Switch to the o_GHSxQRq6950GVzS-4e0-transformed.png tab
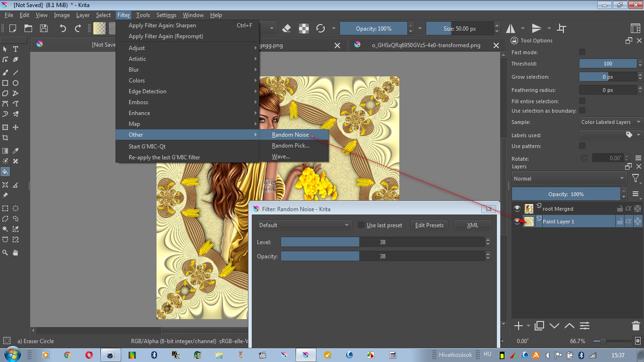644x362 pixels. 426,45
